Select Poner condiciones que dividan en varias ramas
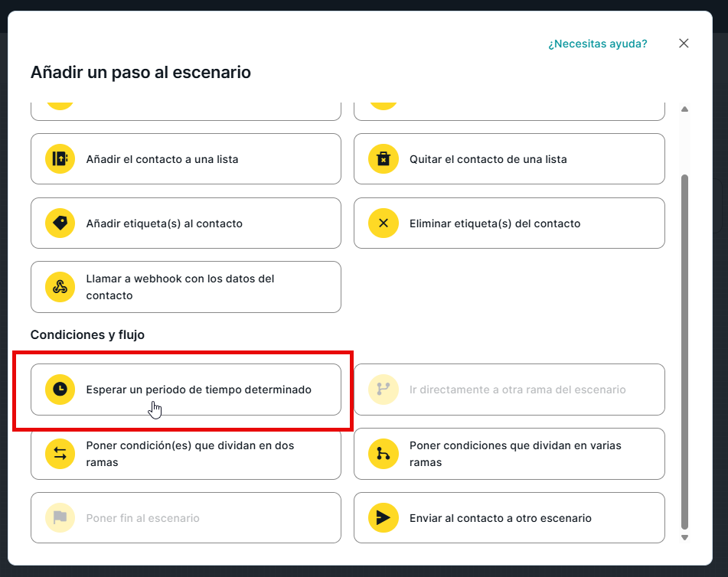The image size is (728, 577). click(x=514, y=454)
